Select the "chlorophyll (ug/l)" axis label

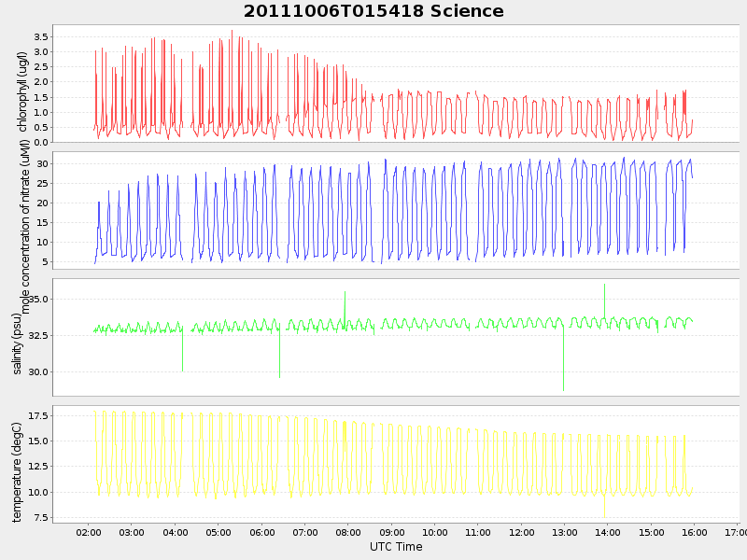point(22,91)
